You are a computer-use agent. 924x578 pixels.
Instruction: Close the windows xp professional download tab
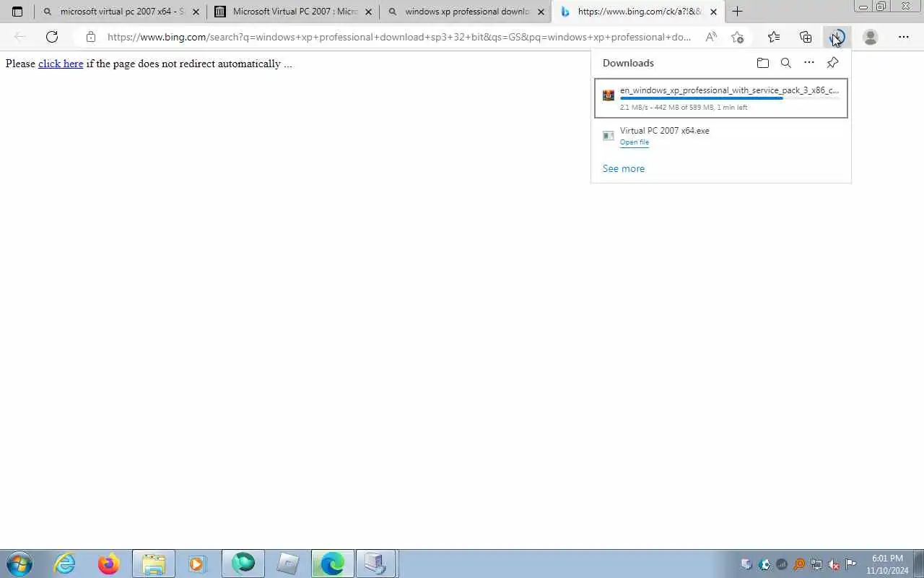(x=541, y=12)
